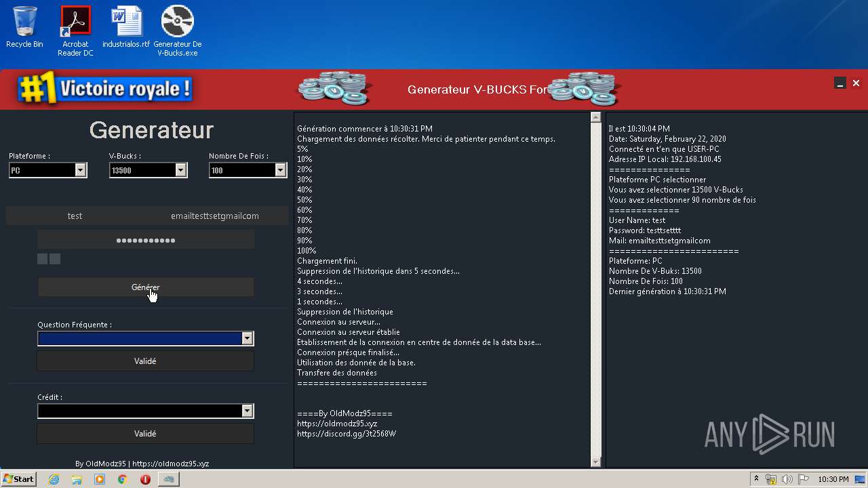Click the Générer button
Screen dimensions: 868x488
point(146,287)
